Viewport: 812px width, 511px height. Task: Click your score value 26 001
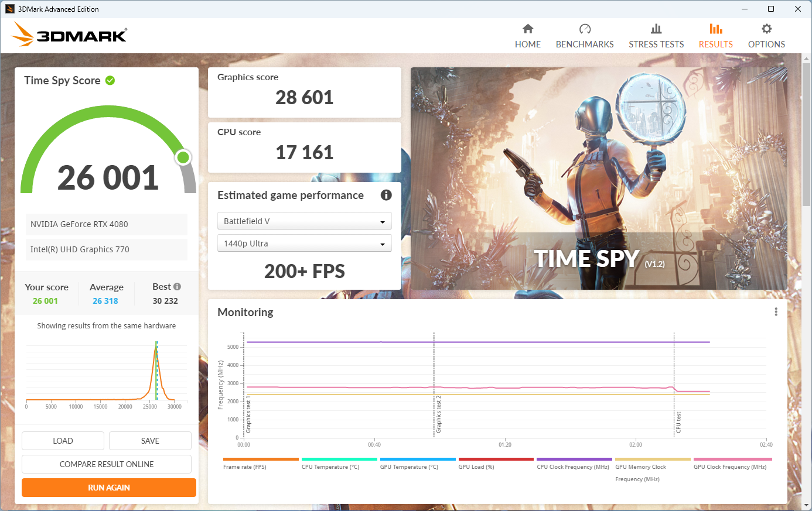[45, 301]
